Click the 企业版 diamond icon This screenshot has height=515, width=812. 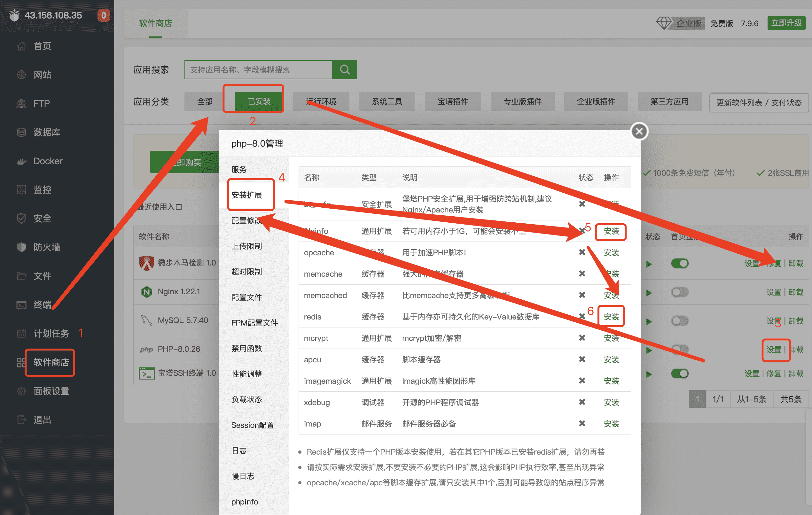(664, 23)
